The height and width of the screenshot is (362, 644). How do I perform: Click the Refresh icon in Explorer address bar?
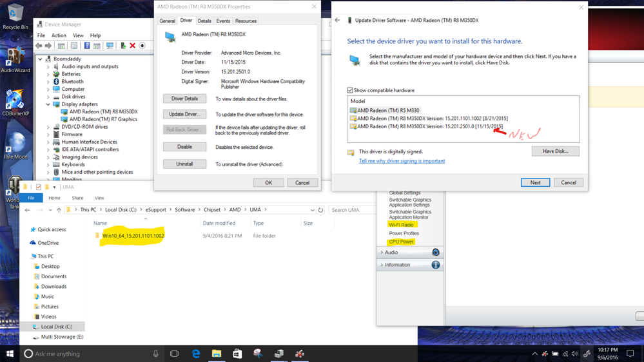(x=321, y=210)
